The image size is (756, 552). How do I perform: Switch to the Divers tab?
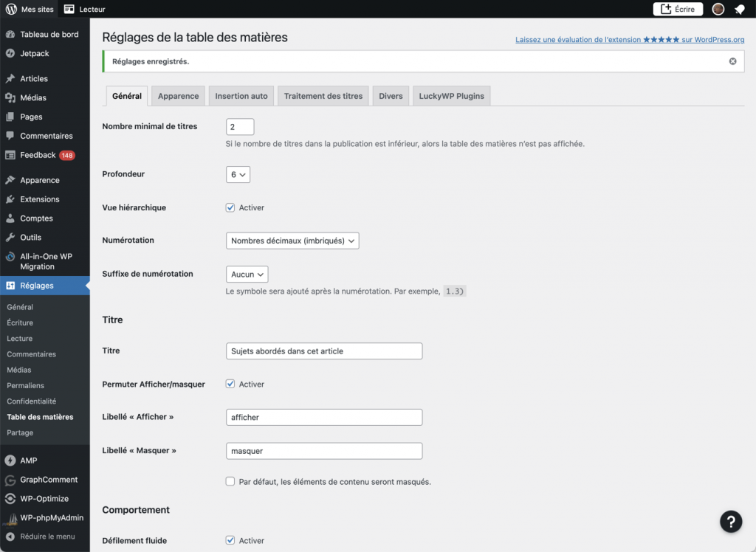click(x=391, y=96)
